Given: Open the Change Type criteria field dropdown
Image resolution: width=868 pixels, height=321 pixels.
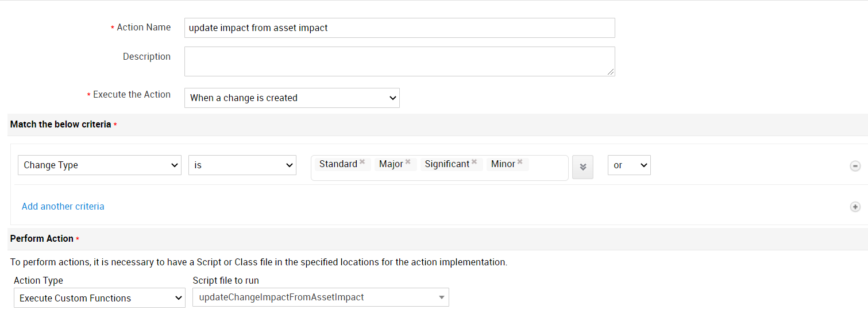Looking at the screenshot, I should (x=99, y=165).
